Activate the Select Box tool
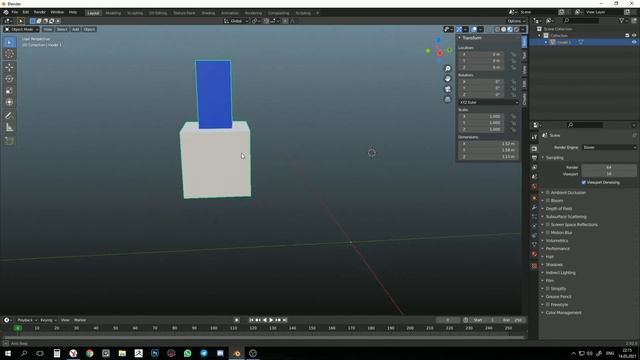Screen dimensions: 640x360 (9, 42)
